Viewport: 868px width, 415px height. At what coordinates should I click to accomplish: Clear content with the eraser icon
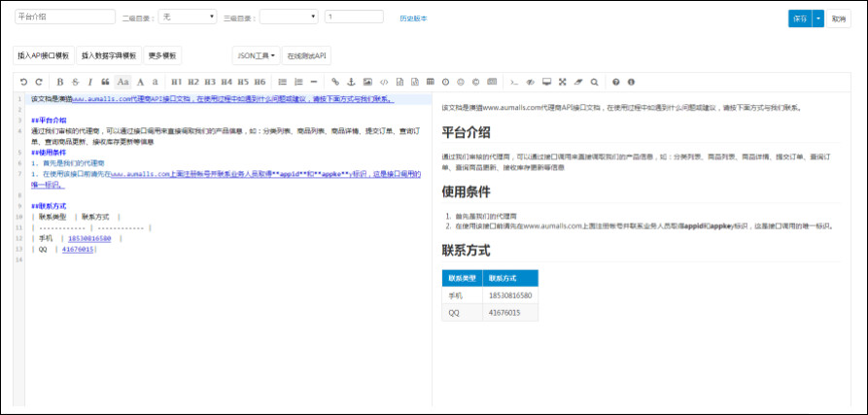click(x=578, y=82)
